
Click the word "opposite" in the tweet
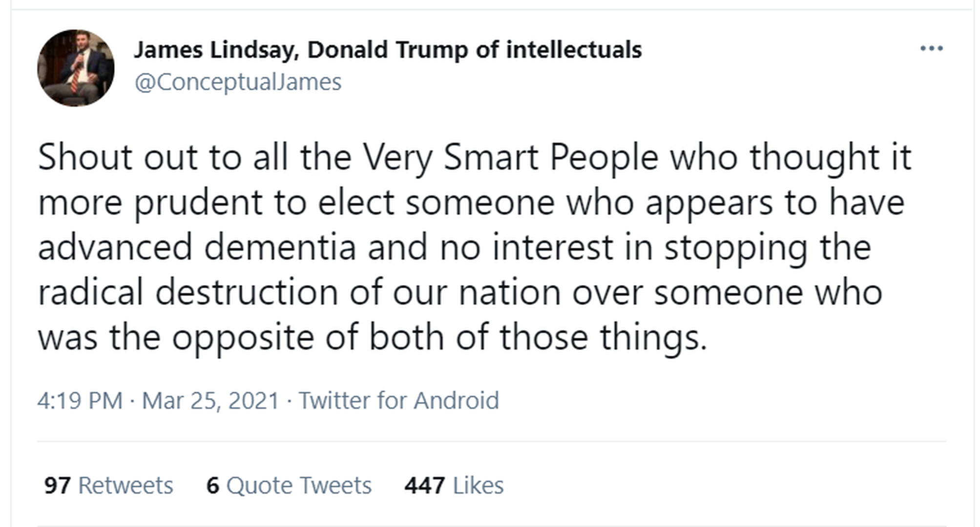tap(243, 337)
